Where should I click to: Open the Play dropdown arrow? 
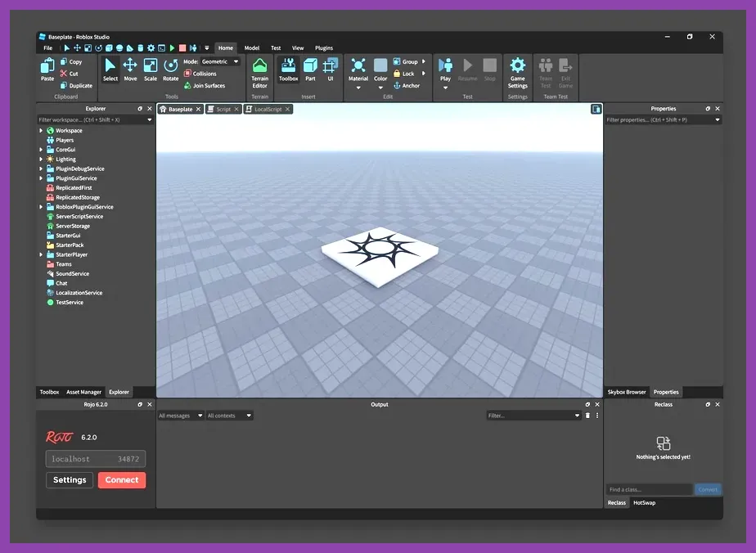pos(445,88)
